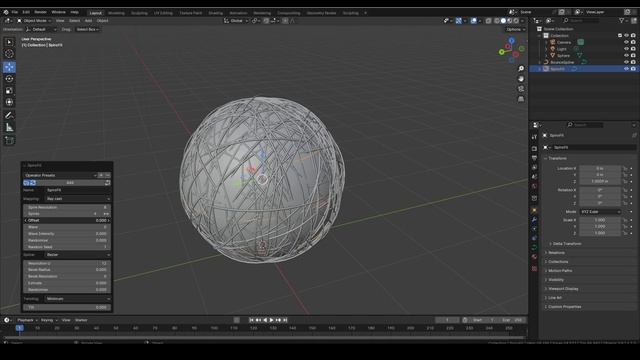
Task: Disable Sphere render camera icon in outliner
Action: [633, 56]
